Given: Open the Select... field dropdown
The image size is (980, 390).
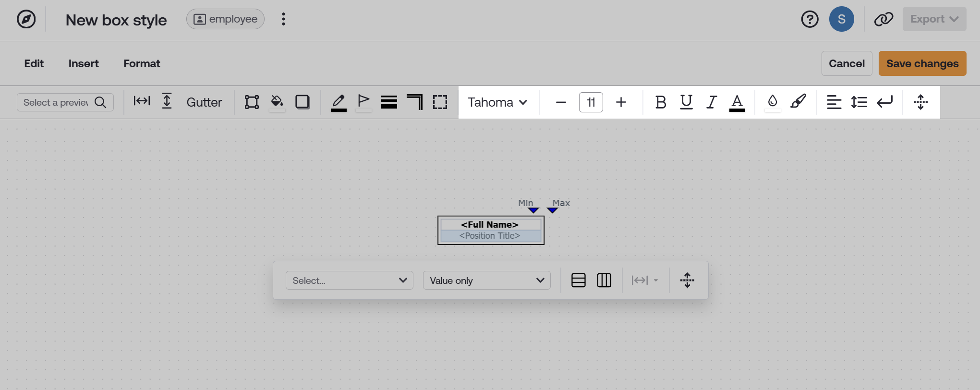Looking at the screenshot, I should 350,280.
